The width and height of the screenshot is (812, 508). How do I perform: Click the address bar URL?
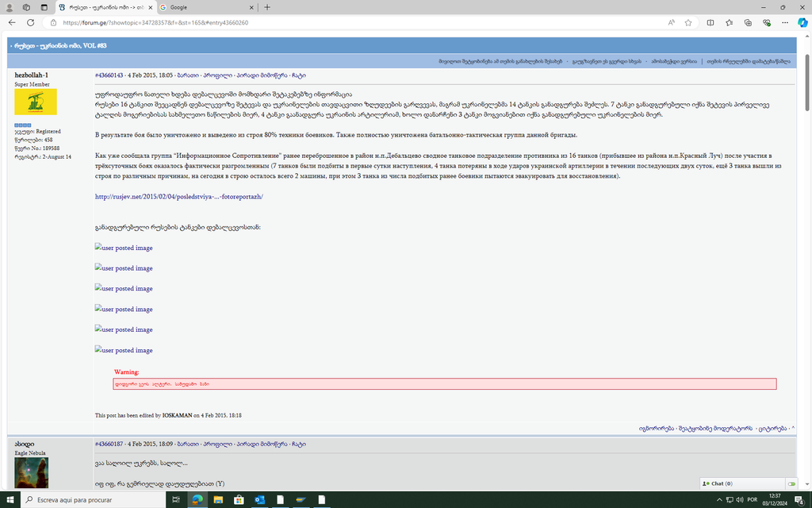pyautogui.click(x=155, y=22)
